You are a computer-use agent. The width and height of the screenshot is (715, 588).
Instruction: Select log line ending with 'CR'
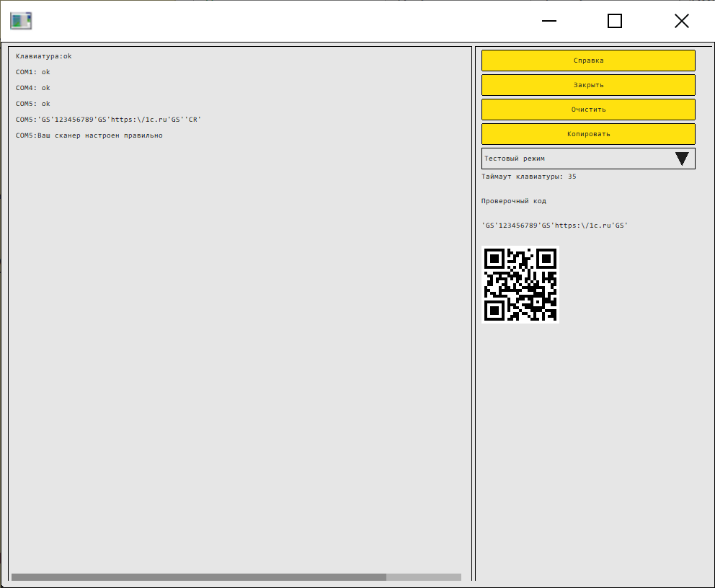(x=108, y=120)
